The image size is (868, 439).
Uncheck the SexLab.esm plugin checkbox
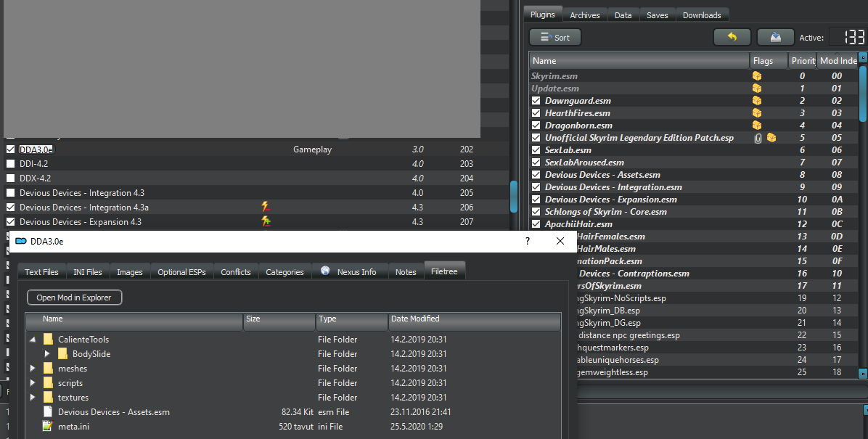(x=536, y=149)
